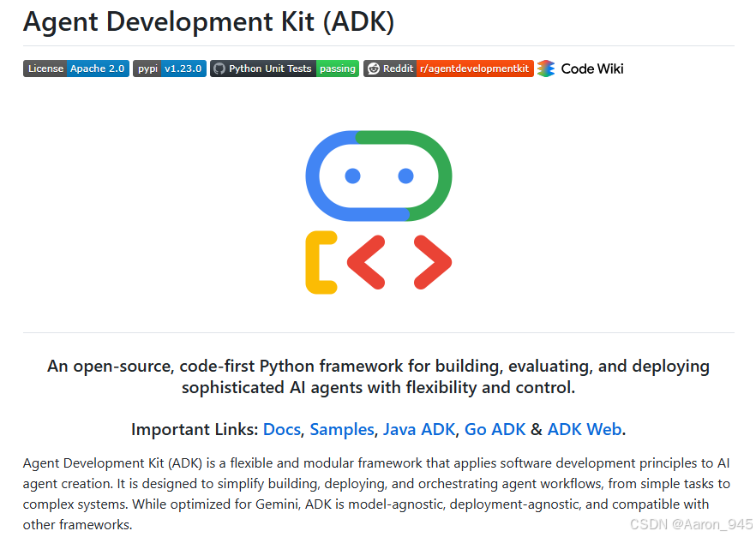Open the Samples link
Screen dimensions: 756x537
[x=342, y=429]
